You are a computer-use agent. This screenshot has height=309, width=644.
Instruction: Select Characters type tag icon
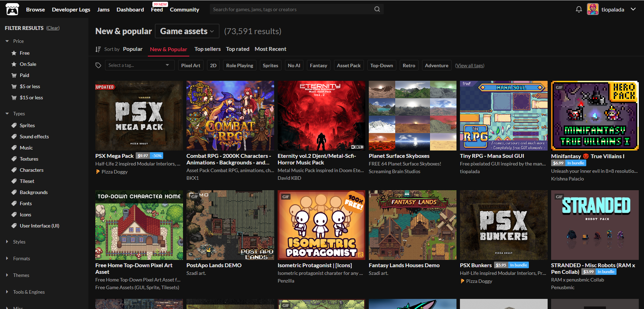[x=14, y=170]
